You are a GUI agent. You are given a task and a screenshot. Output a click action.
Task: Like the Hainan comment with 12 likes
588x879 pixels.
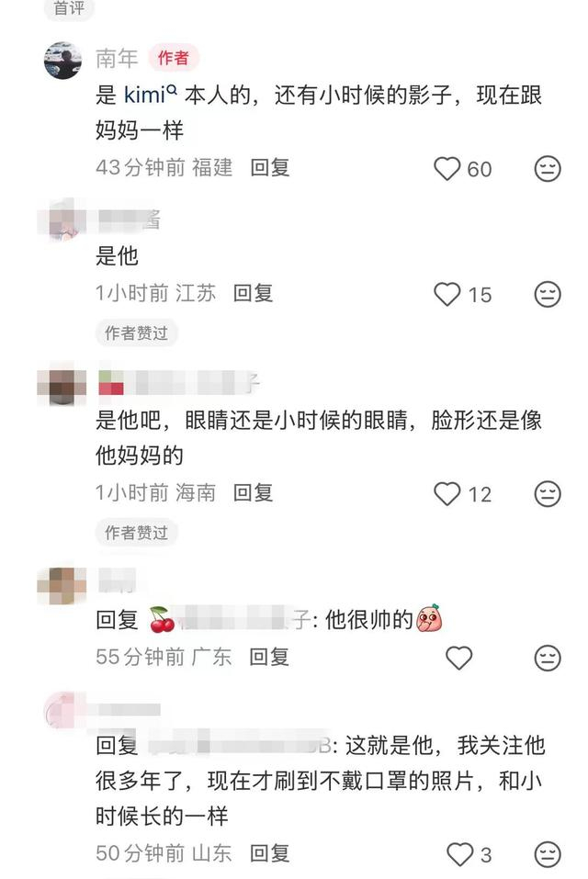(x=447, y=494)
